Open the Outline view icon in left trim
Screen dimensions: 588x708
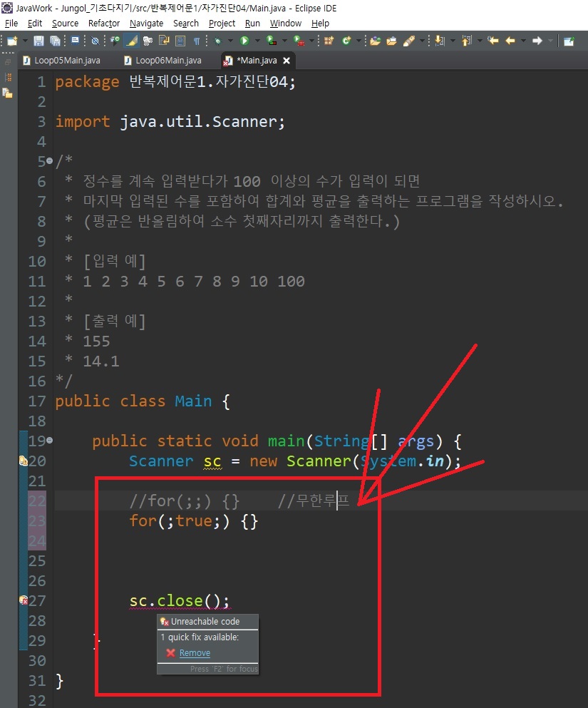pyautogui.click(x=8, y=77)
